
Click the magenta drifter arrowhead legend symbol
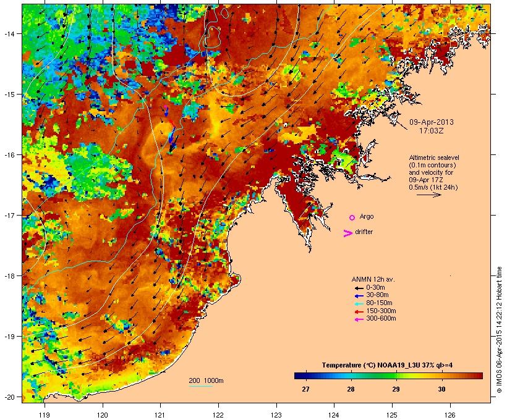pos(347,233)
